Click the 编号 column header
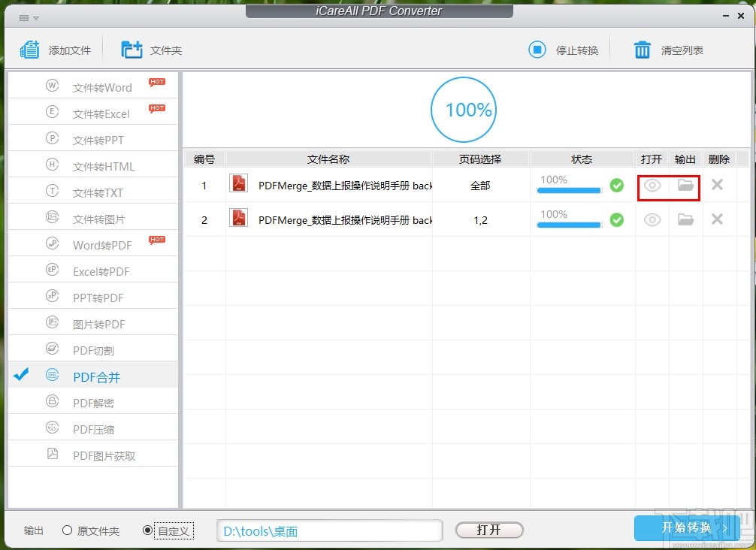This screenshot has width=756, height=550. [x=204, y=159]
